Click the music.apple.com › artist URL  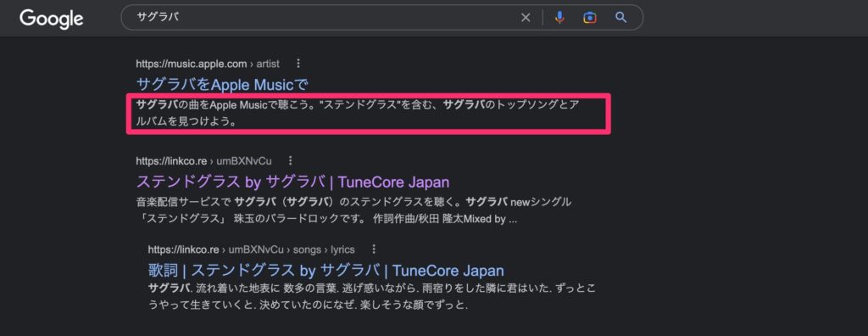pos(208,63)
